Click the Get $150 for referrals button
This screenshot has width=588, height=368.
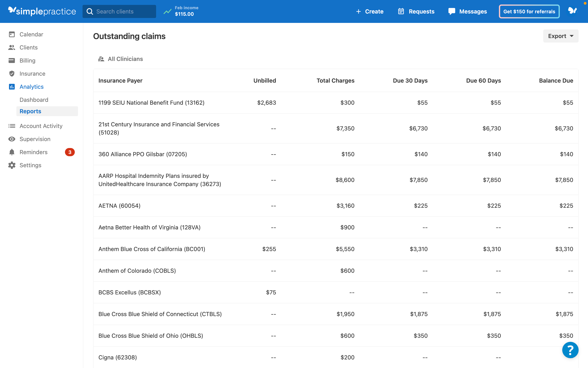529,11
